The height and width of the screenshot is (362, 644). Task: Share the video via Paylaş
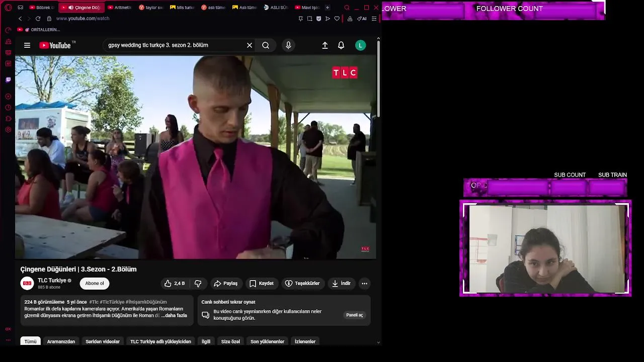[x=225, y=284]
